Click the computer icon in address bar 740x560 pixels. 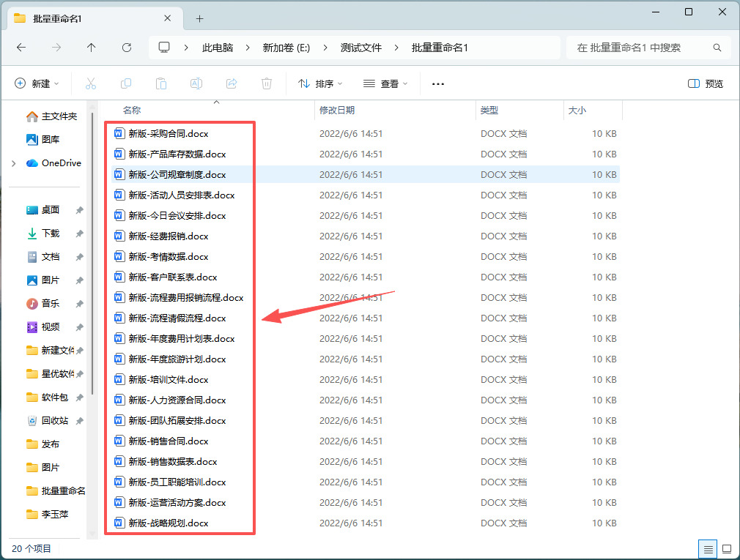click(x=164, y=48)
